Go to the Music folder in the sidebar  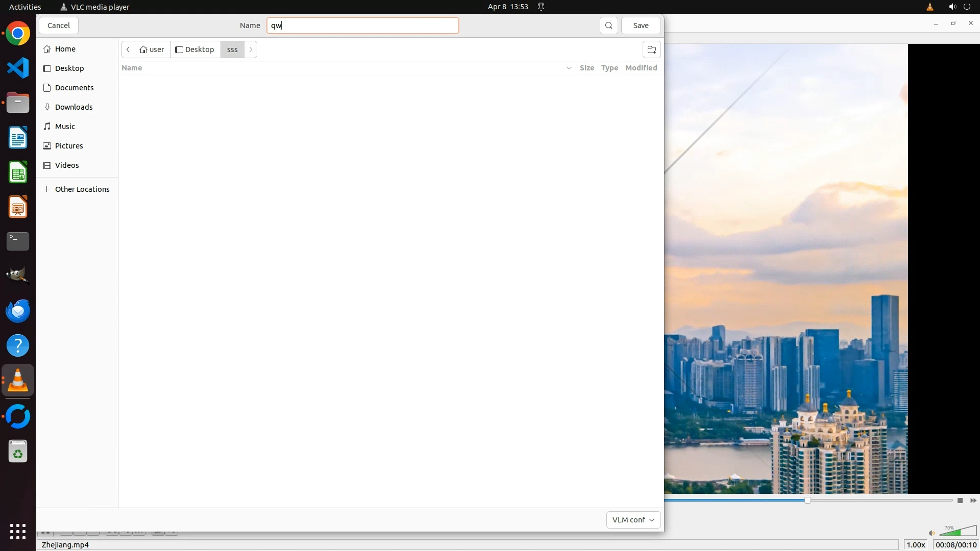pyautogui.click(x=65, y=127)
